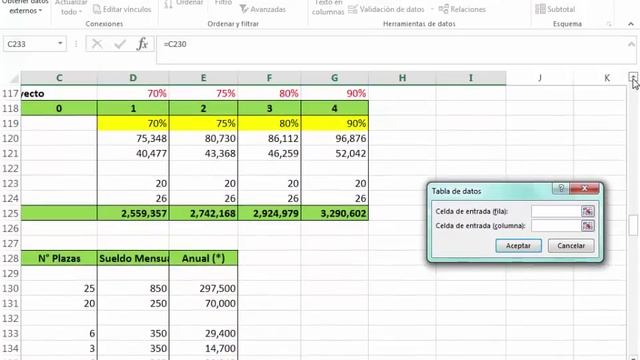Click the Subtotal button
Screen dimensions: 640x360
(x=555, y=9)
